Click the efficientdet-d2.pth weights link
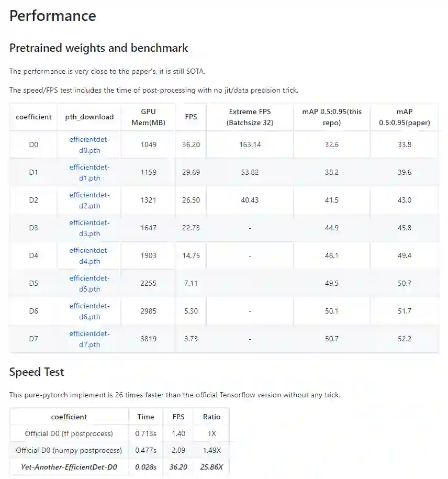 pos(89,200)
